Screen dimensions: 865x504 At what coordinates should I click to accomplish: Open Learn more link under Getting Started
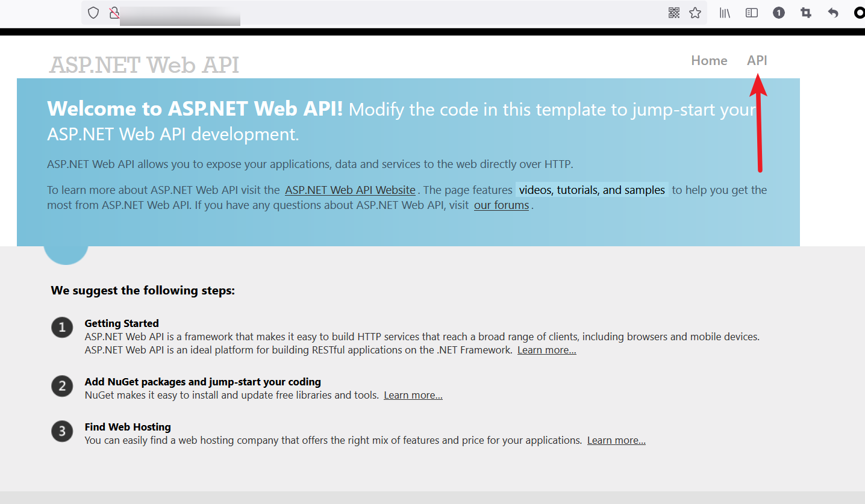click(x=546, y=350)
